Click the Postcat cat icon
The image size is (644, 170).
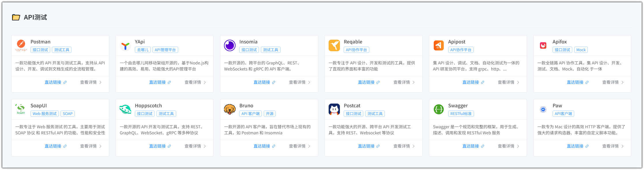point(334,109)
